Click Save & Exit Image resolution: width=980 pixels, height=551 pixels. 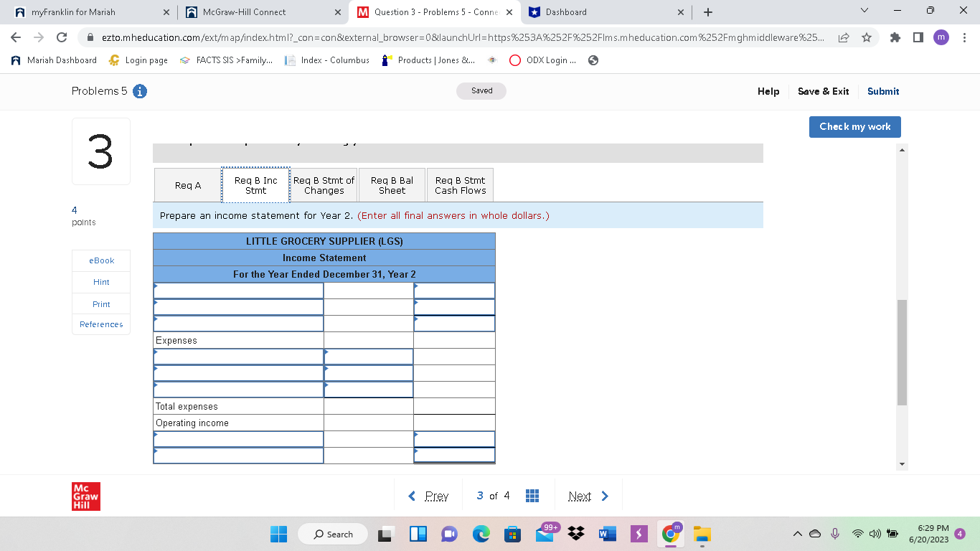824,91
